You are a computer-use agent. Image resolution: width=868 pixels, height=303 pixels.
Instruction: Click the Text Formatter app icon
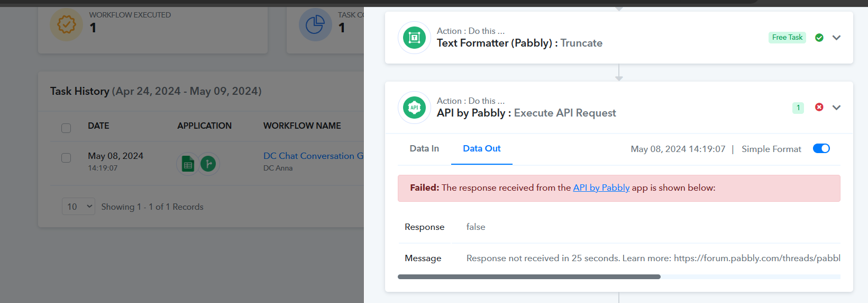coord(414,38)
